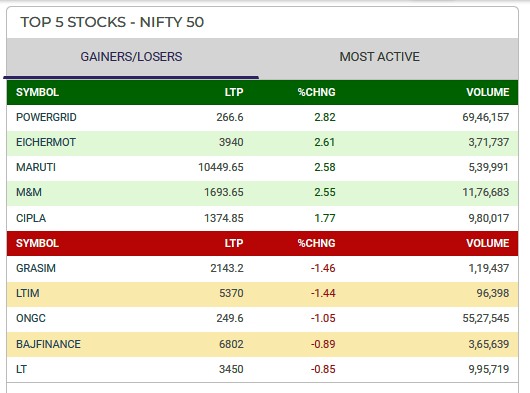Click BAJFINANCE LTP value 6802
Screen dimensions: 530x393
pos(231,344)
